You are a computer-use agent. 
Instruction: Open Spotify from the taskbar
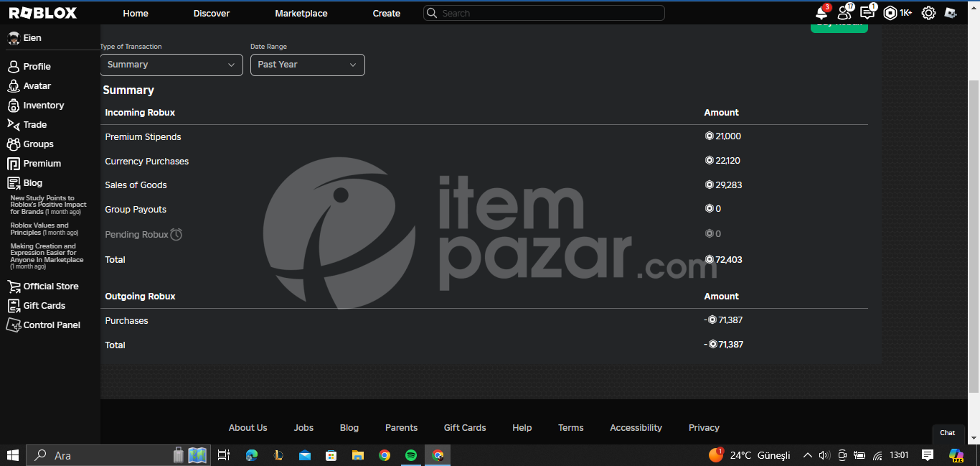(411, 455)
